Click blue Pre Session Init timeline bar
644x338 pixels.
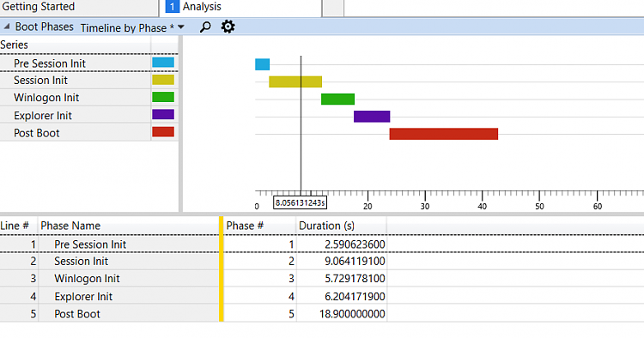263,64
